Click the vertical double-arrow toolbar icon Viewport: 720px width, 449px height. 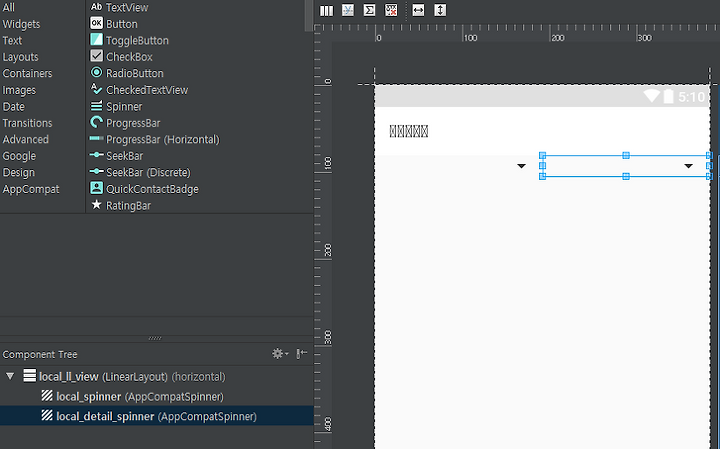click(440, 10)
